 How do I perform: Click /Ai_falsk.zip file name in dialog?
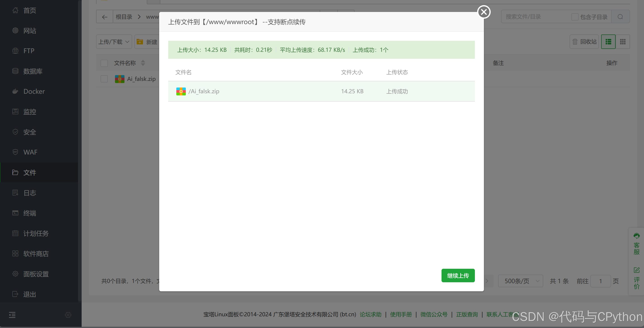click(204, 91)
